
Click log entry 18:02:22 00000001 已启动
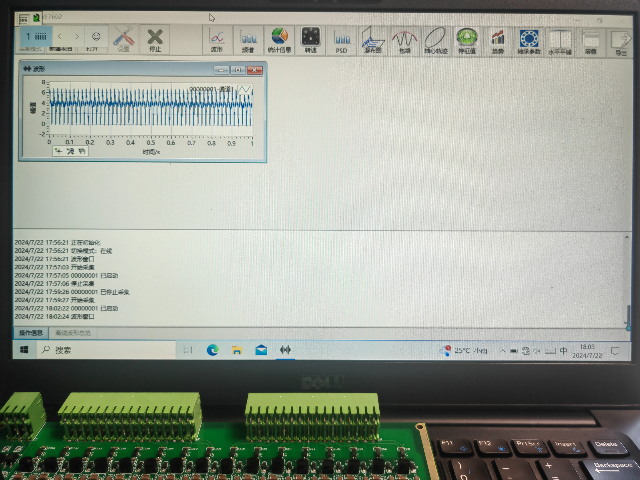pos(66,308)
